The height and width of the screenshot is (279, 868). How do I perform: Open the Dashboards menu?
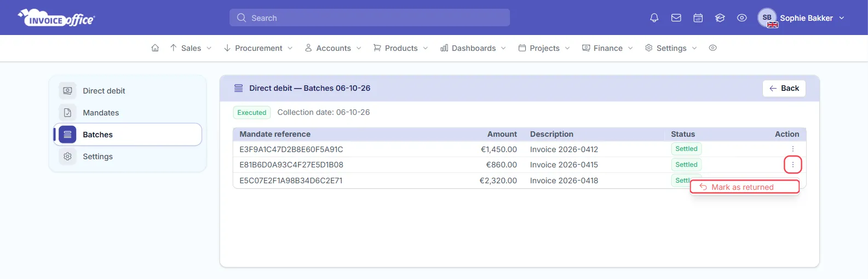(473, 48)
